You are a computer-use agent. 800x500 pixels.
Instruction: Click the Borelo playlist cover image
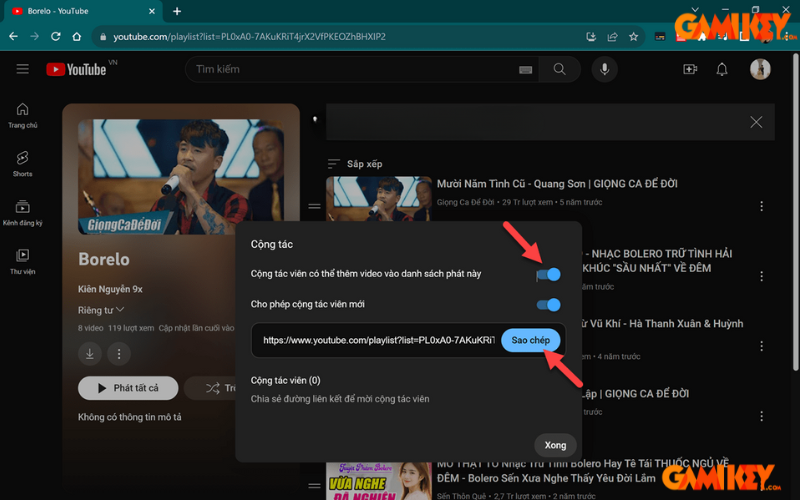click(x=181, y=177)
